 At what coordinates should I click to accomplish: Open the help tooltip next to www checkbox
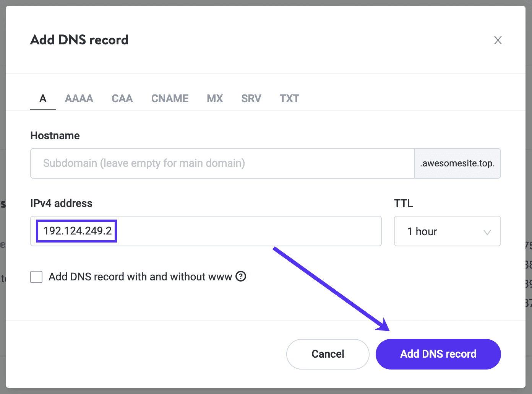pos(241,277)
